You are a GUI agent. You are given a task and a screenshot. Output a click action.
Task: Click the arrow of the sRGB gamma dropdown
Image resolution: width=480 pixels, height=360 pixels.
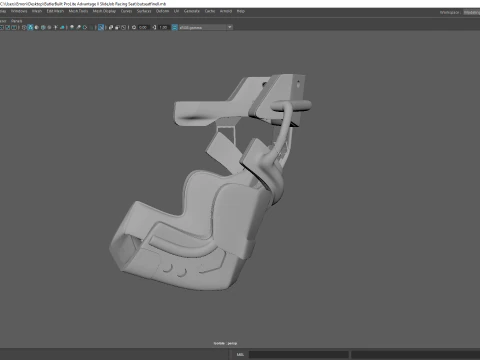point(230,27)
